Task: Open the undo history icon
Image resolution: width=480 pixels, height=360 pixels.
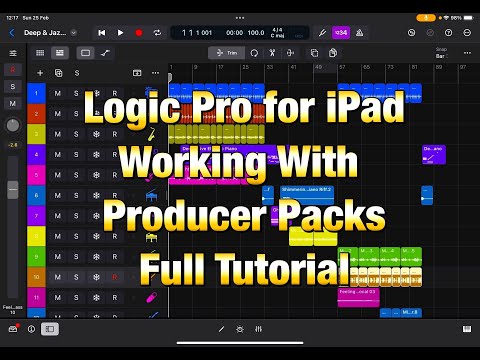Action: 412,33
